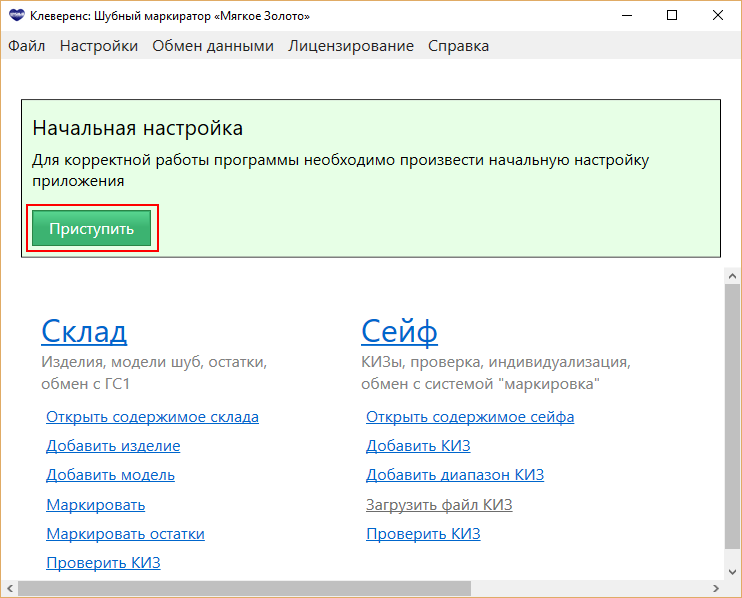
Task: Open the Справка menu
Action: pos(458,46)
